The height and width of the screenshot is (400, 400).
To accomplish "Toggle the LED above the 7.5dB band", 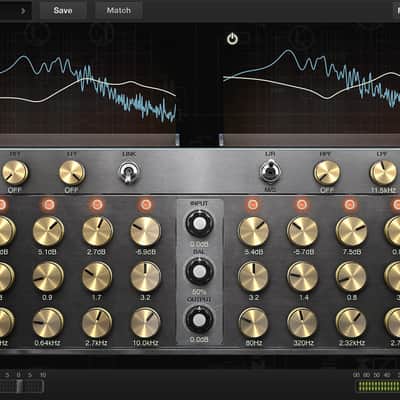I will (350, 204).
